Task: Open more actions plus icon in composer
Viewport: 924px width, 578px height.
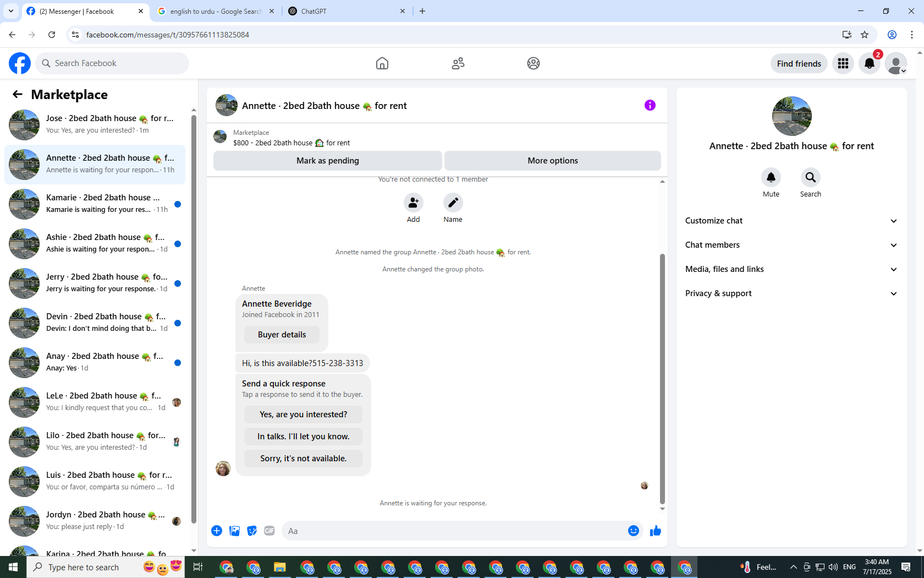Action: click(x=217, y=531)
